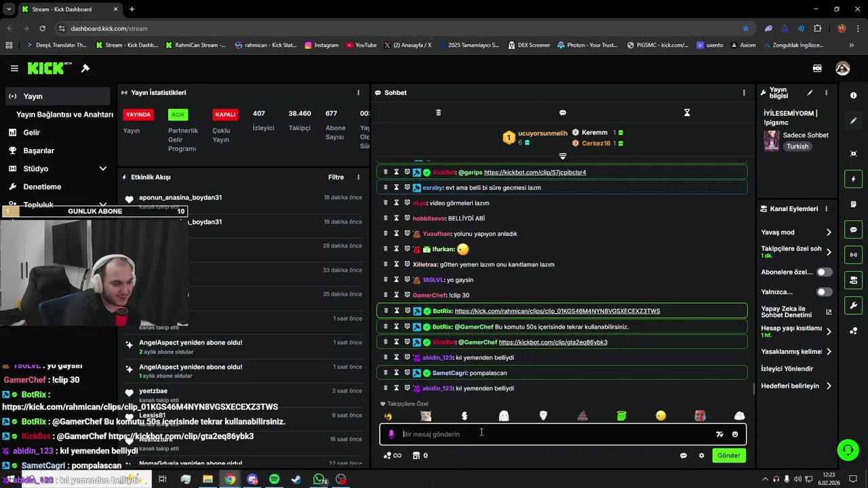The height and width of the screenshot is (488, 868).
Task: Open emoji picker in message box
Action: tap(735, 434)
